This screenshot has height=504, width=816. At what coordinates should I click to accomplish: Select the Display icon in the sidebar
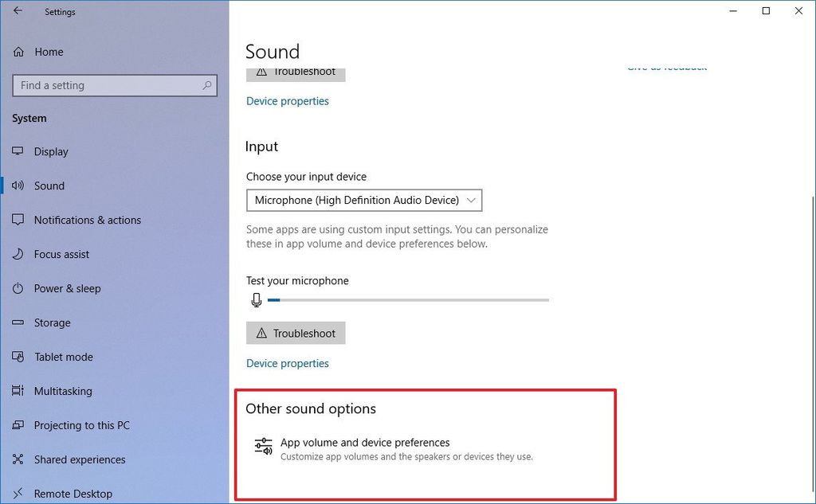18,151
